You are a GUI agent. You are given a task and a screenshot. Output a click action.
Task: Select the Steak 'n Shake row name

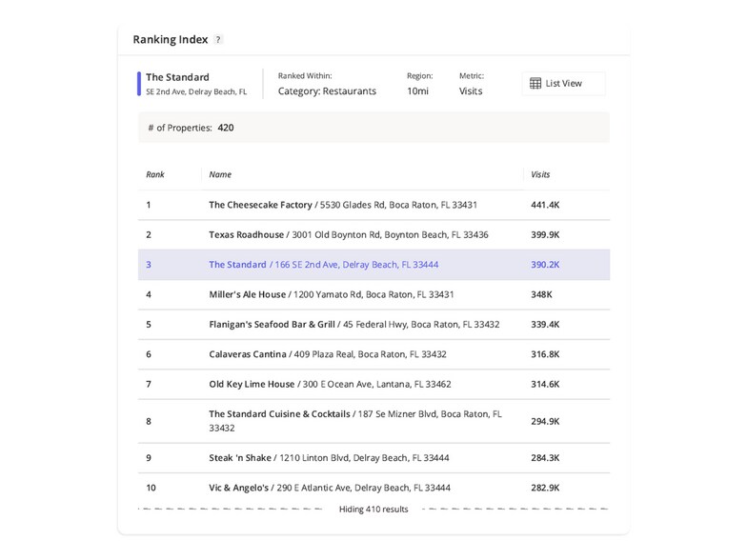(240, 458)
